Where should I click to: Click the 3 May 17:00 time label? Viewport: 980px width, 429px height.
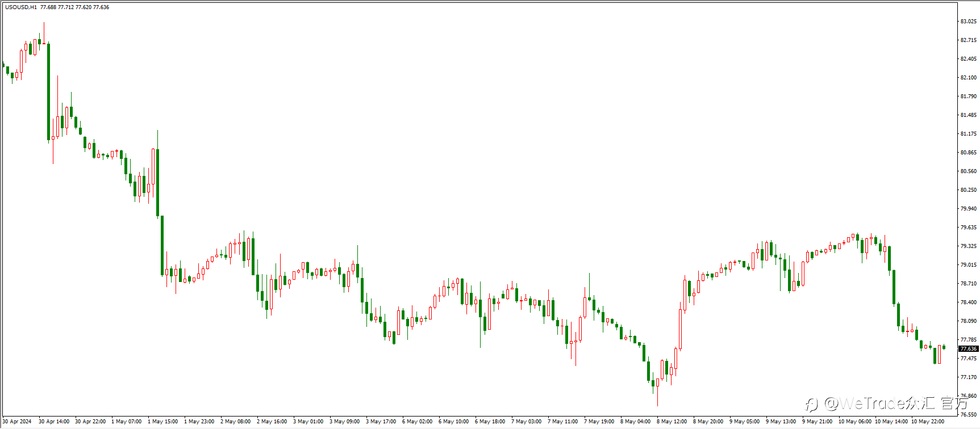[x=381, y=422]
